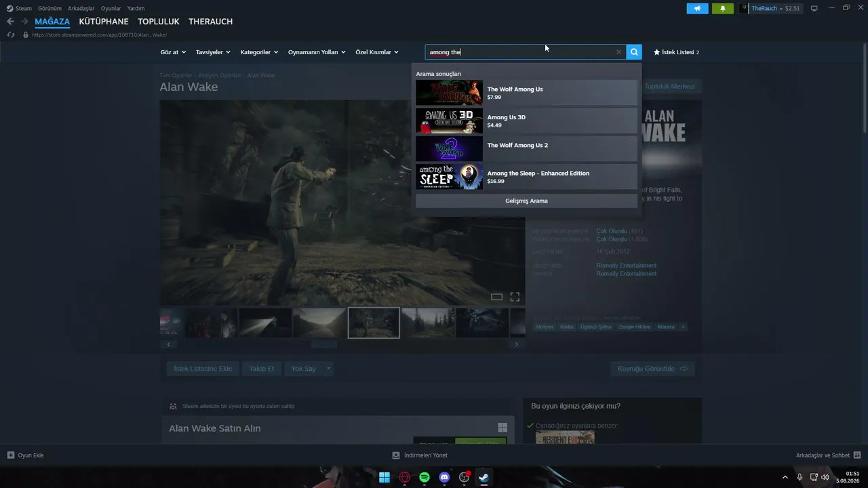Screen dimensions: 868x488
Task: Open the blue megaphone announcements button
Action: pyautogui.click(x=697, y=8)
